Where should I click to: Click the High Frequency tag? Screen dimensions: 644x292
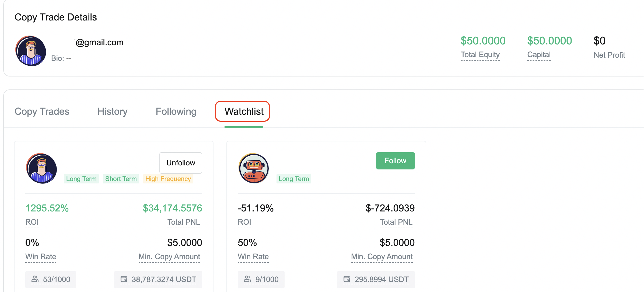click(168, 179)
